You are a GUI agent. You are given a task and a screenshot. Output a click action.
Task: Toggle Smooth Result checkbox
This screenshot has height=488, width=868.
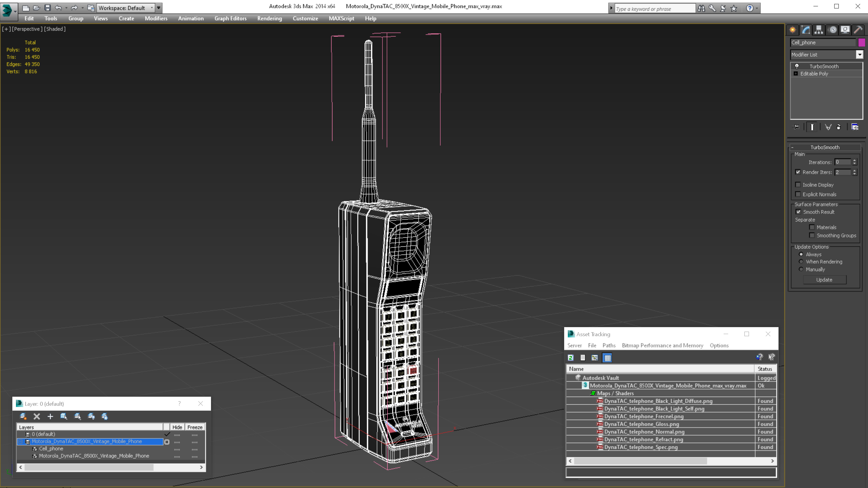(x=798, y=212)
